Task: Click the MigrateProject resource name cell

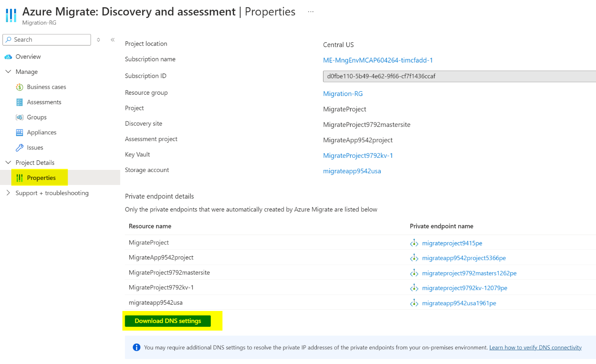Action: (149, 243)
